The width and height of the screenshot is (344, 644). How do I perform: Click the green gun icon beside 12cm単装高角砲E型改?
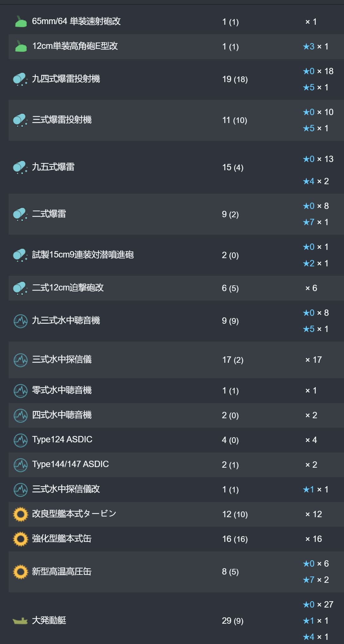click(x=21, y=46)
